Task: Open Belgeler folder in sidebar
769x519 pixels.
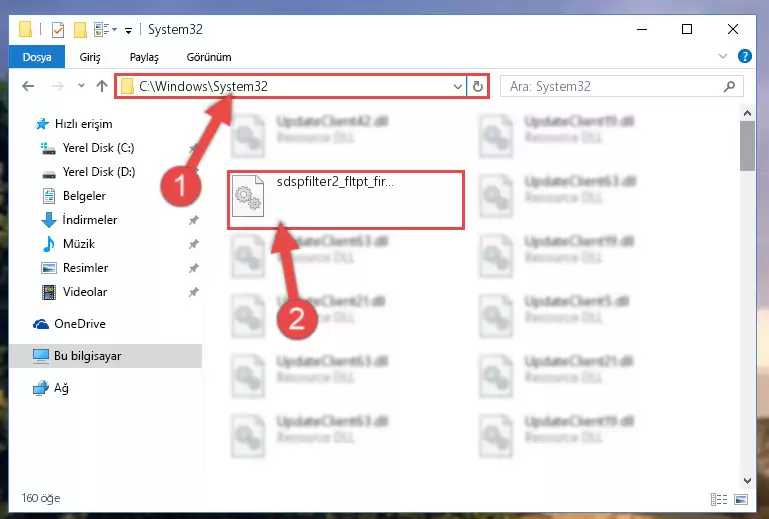Action: click(x=84, y=196)
